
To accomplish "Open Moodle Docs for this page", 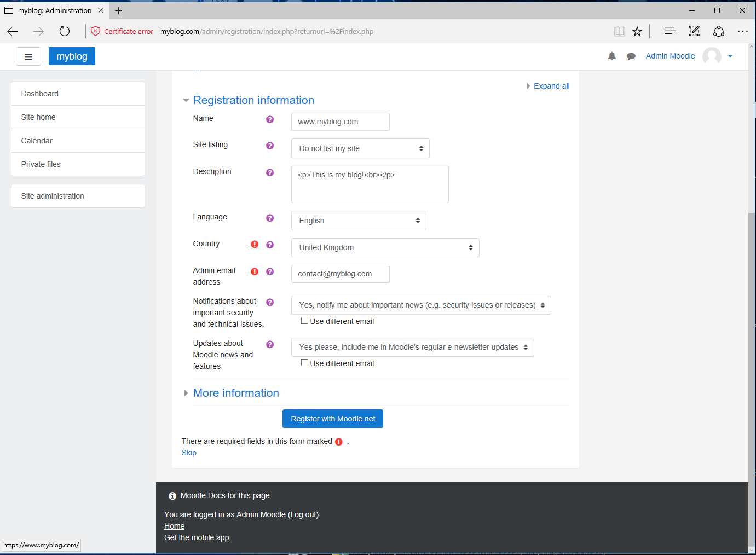I will point(225,495).
